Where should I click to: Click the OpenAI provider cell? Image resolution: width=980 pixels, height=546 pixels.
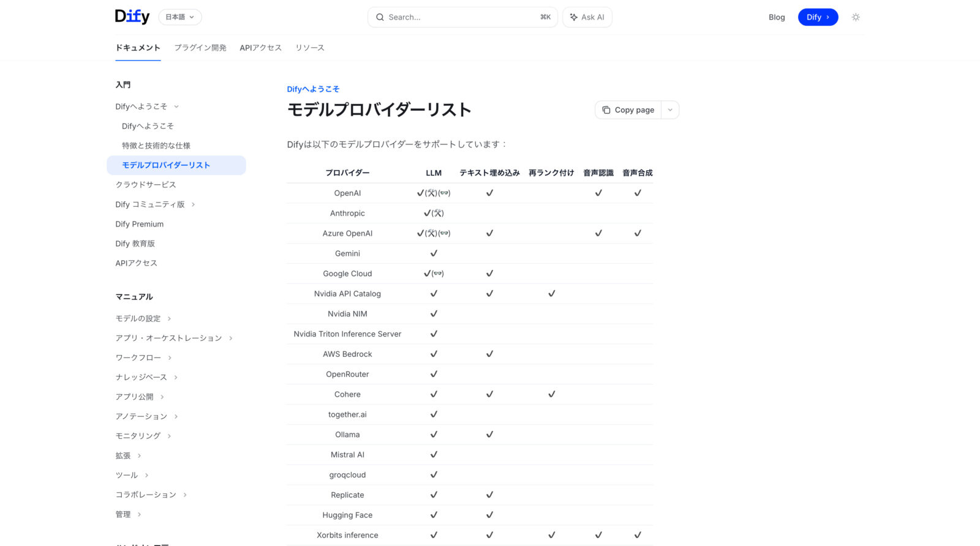347,193
